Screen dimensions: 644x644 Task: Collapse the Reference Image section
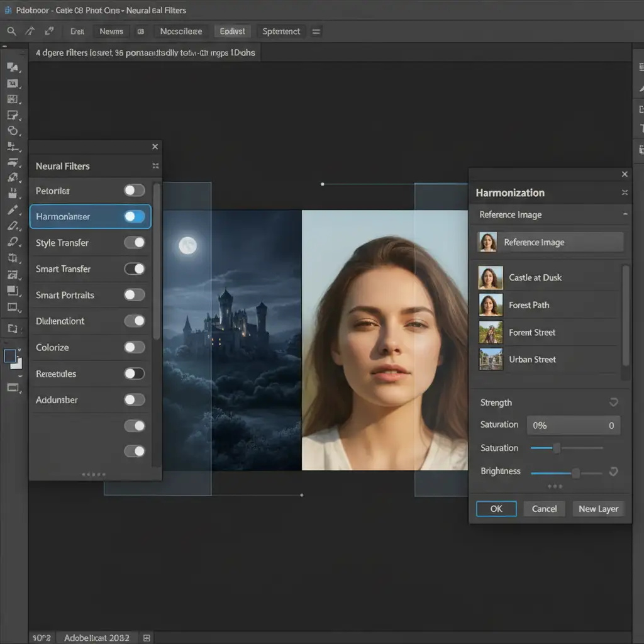pyautogui.click(x=625, y=214)
